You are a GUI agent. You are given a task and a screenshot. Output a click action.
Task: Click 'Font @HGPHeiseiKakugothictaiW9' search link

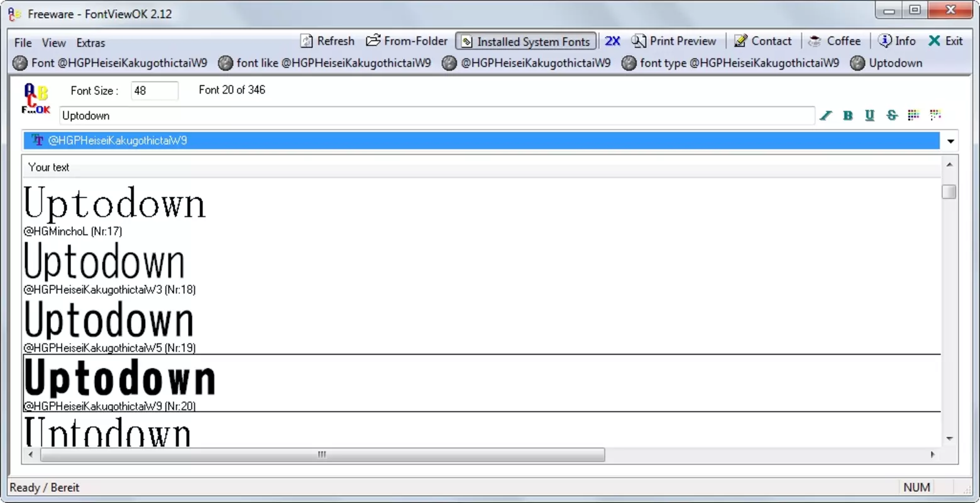(109, 63)
